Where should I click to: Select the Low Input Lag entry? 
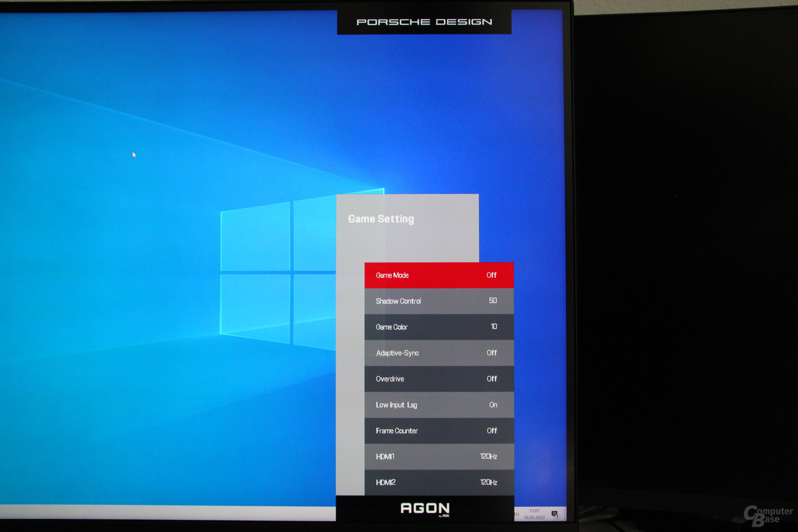point(439,405)
